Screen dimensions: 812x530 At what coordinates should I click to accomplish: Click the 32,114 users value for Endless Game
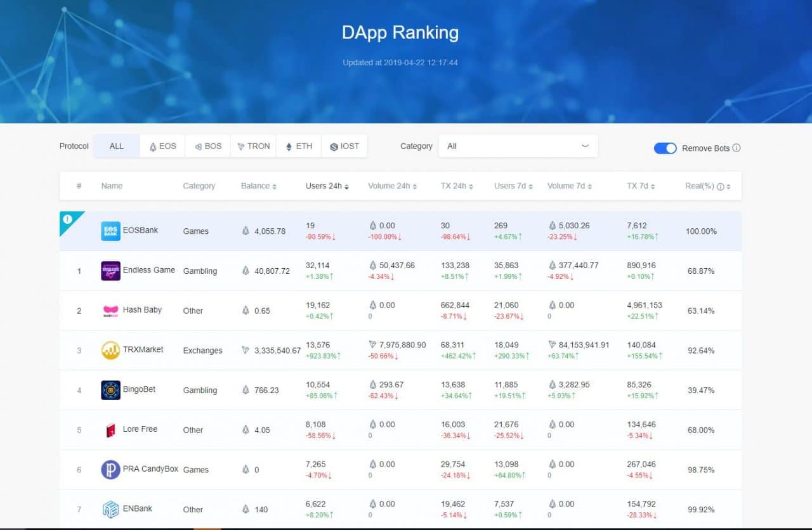pyautogui.click(x=318, y=265)
